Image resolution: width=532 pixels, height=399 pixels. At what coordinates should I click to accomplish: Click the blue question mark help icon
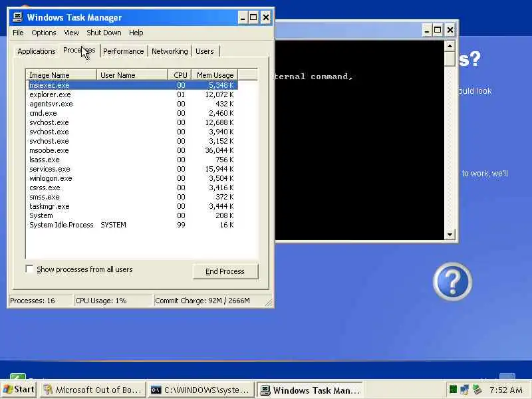(452, 281)
